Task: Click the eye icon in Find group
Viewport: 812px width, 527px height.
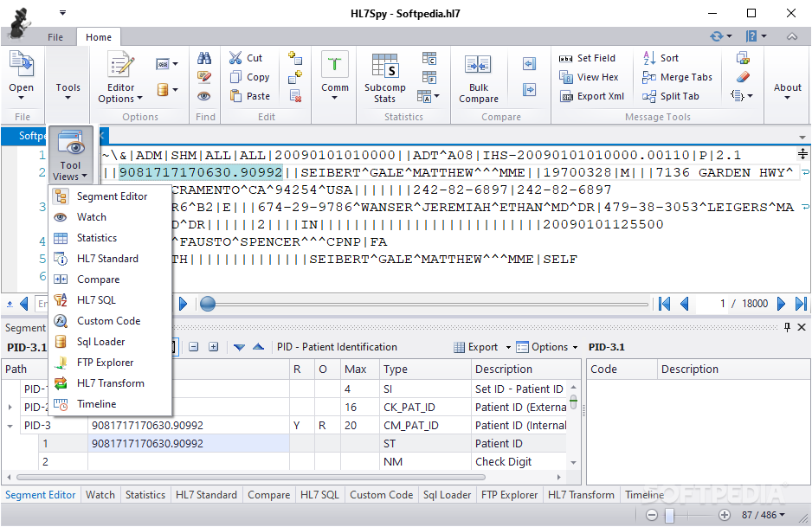Action: tap(204, 96)
